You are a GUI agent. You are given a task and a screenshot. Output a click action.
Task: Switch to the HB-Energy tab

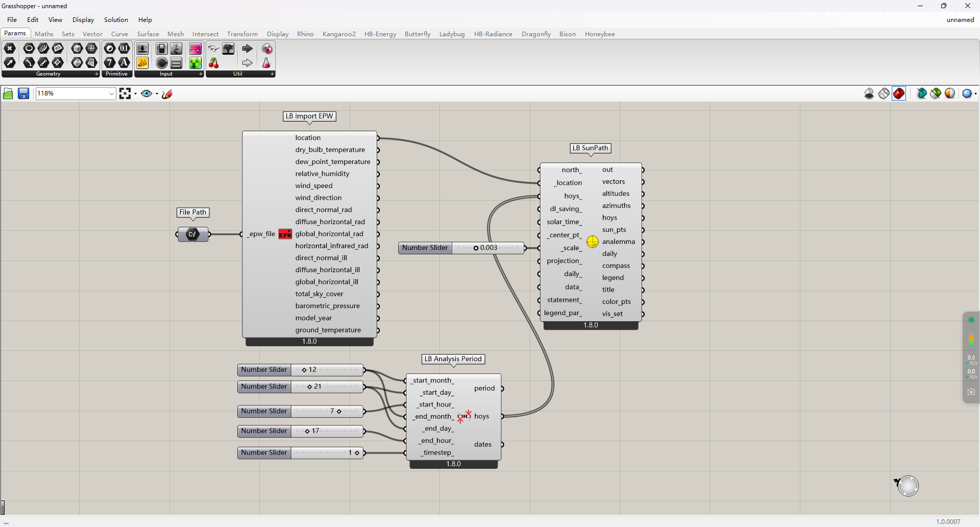[380, 34]
